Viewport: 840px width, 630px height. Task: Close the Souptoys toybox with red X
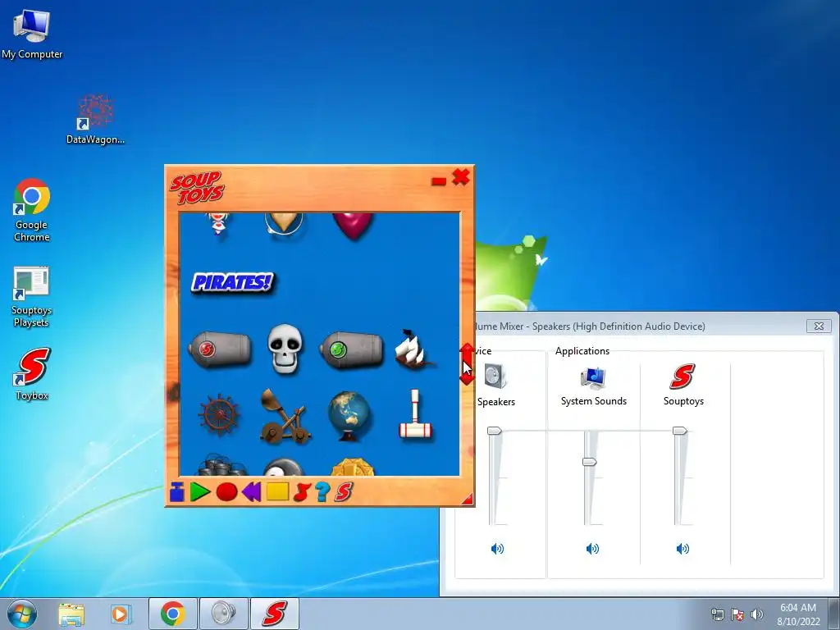(461, 177)
